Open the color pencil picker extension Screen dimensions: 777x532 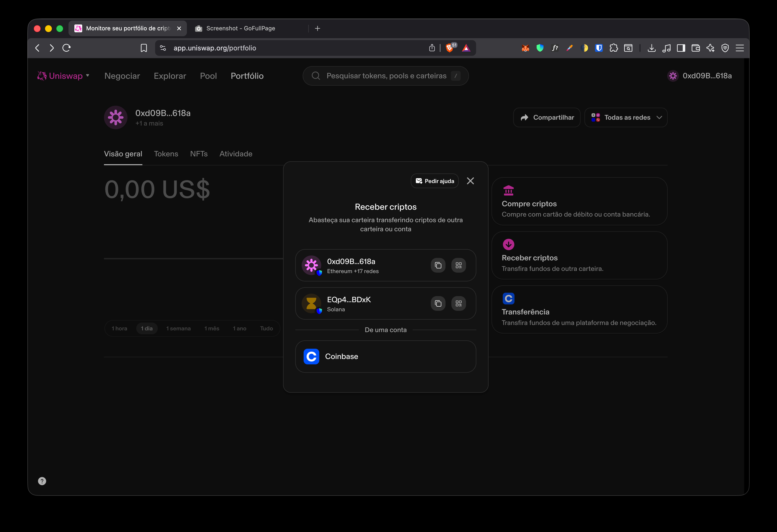[569, 48]
